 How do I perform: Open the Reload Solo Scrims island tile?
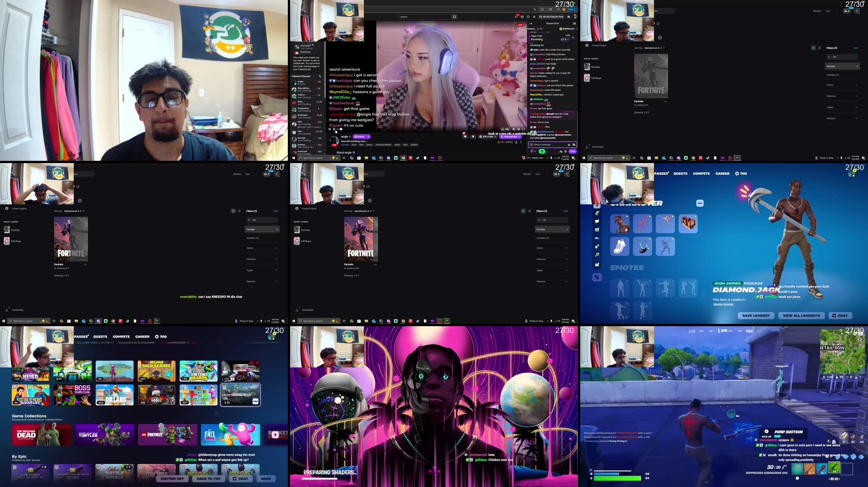pos(156,371)
